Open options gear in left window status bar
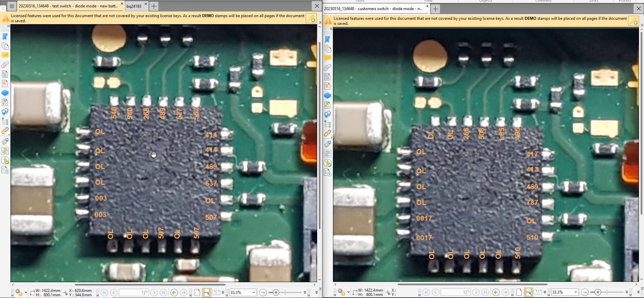Screen dimensions: 644x298 point(19,293)
